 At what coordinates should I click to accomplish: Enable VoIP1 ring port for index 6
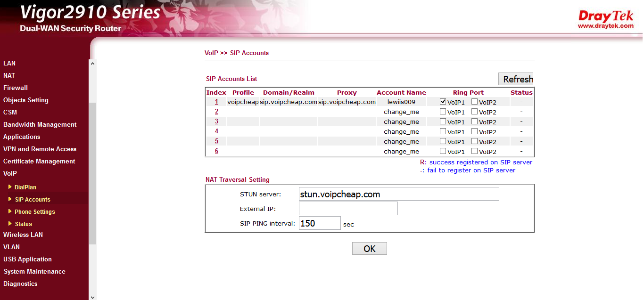443,151
